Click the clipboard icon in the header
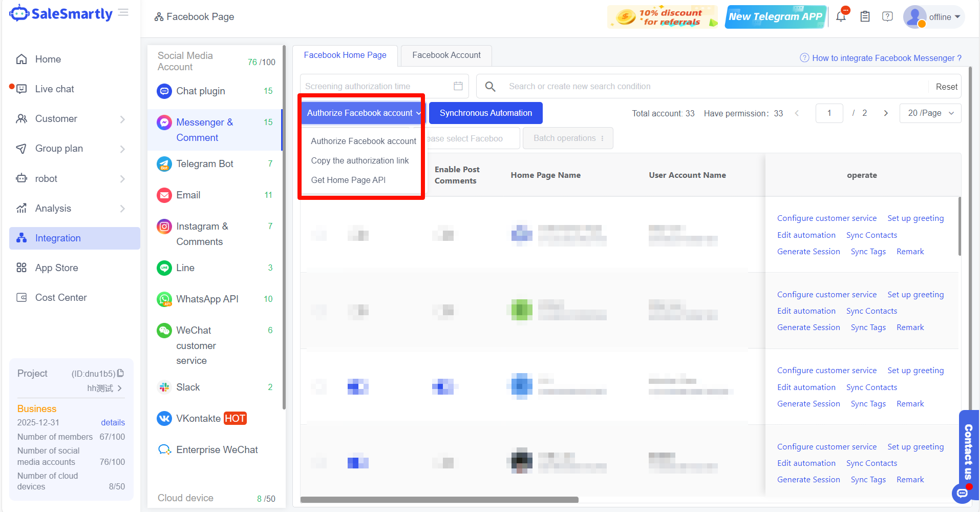This screenshot has width=980, height=512. [865, 16]
